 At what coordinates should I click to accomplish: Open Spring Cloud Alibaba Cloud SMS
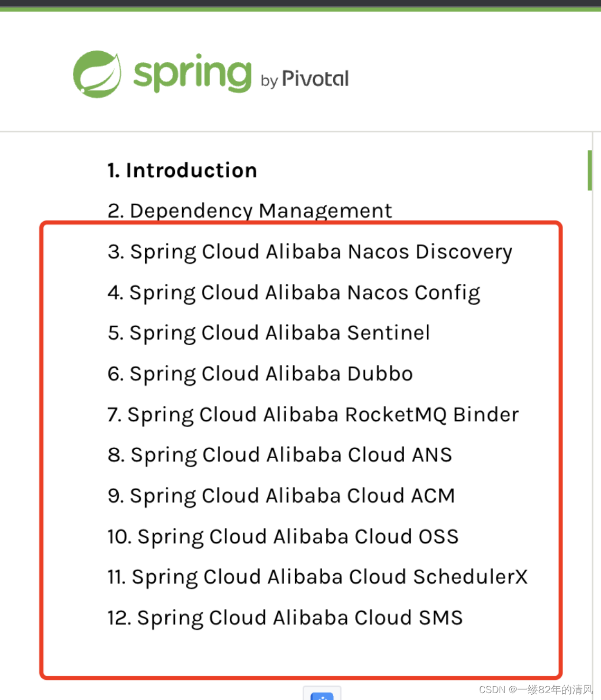[284, 618]
